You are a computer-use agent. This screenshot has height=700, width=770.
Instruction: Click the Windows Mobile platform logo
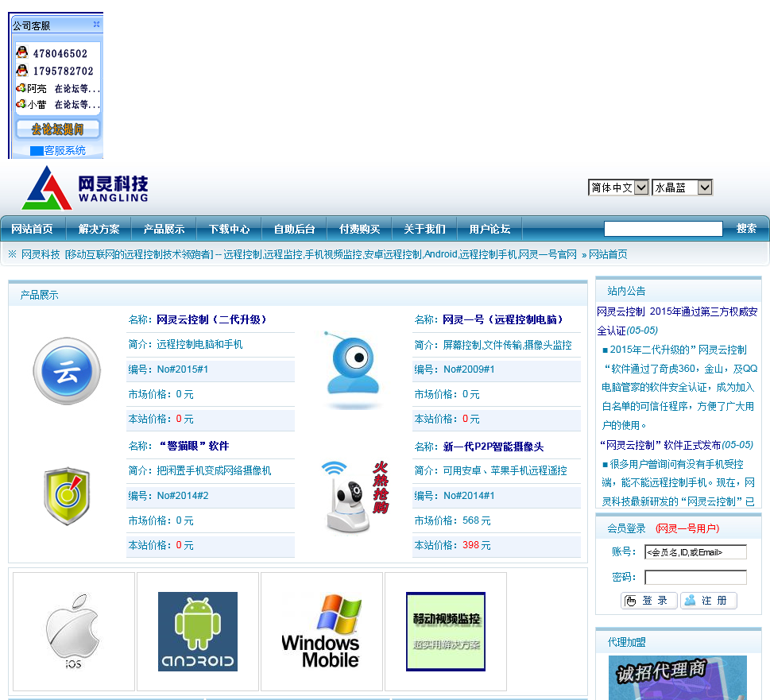pos(321,632)
